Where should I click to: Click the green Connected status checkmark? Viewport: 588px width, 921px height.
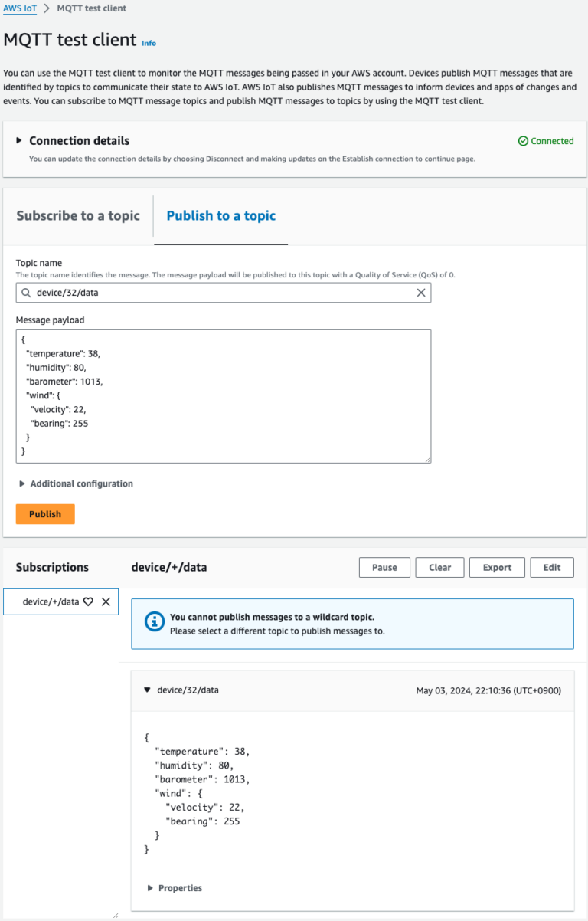[522, 141]
